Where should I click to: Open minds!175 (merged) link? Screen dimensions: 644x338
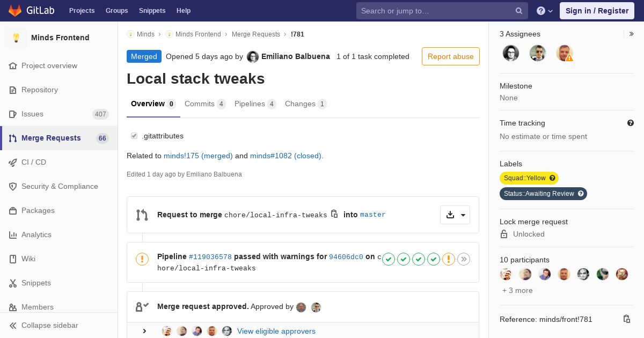(x=198, y=156)
